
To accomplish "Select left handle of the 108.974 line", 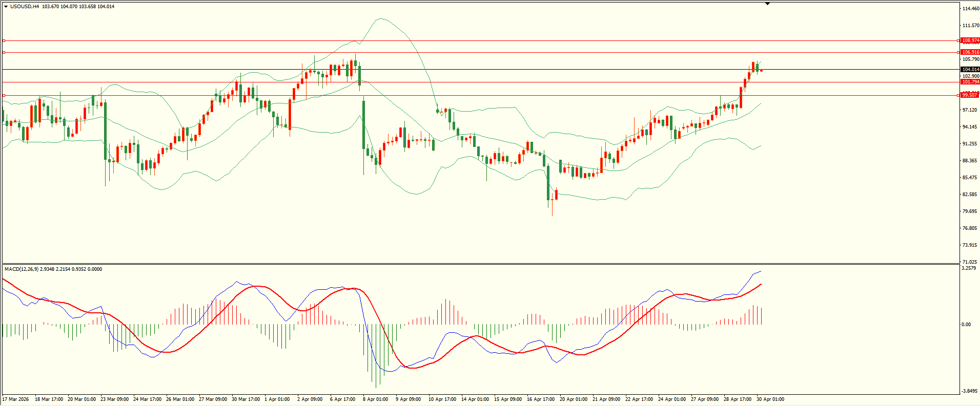I will tap(4, 40).
